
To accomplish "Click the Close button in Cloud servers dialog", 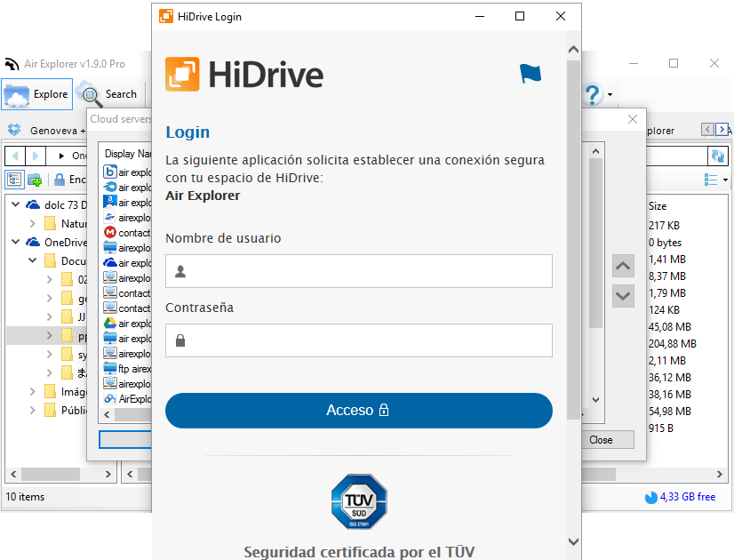I will [x=601, y=440].
